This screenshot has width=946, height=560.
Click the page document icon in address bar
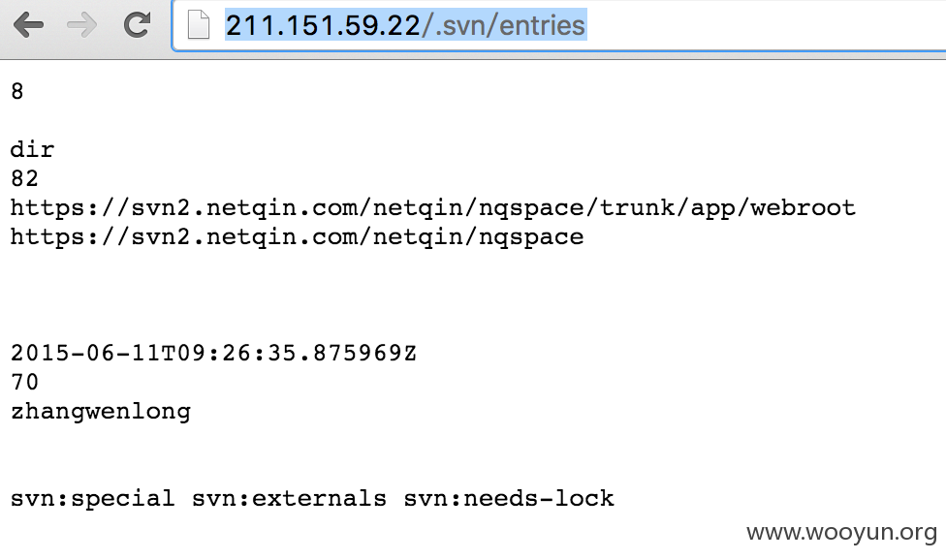pyautogui.click(x=199, y=25)
